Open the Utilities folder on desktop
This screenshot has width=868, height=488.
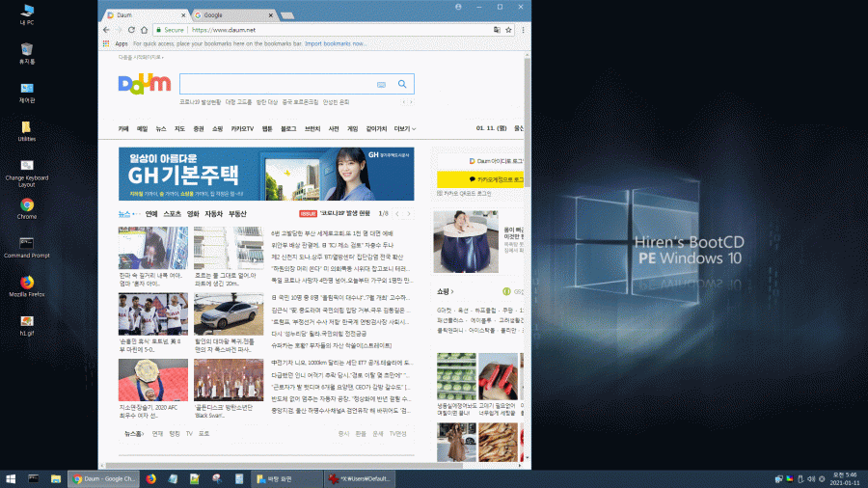pyautogui.click(x=27, y=131)
